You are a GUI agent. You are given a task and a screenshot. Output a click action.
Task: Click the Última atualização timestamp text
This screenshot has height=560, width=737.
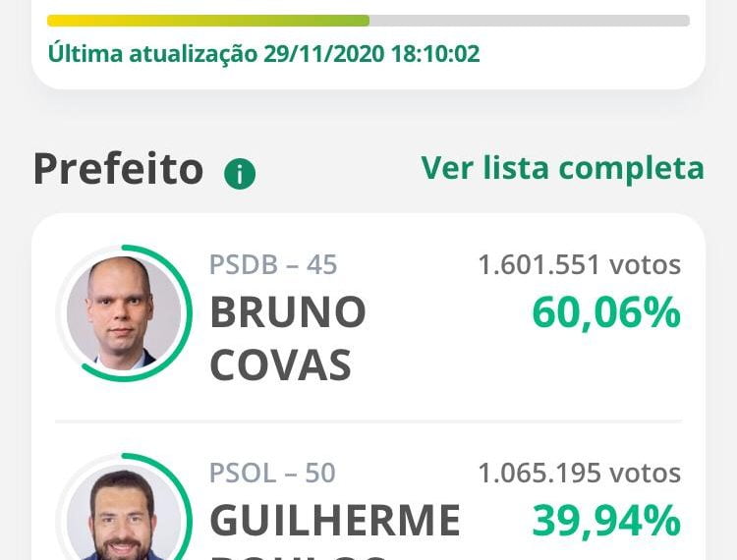pos(263,54)
